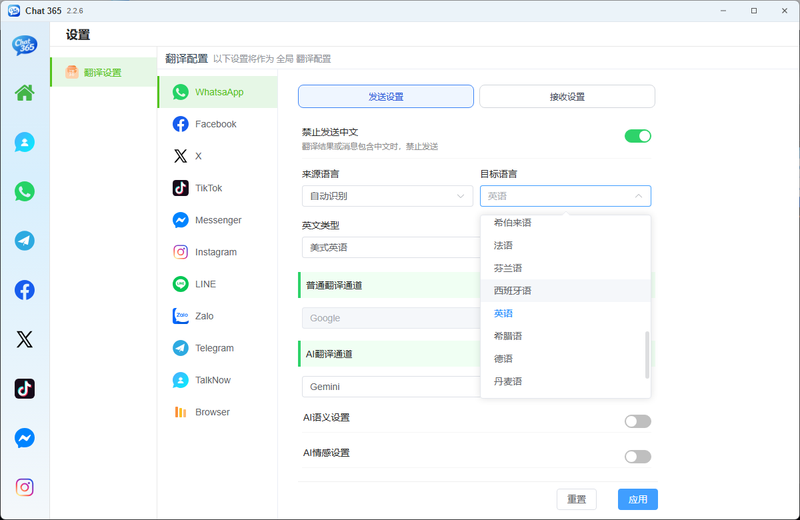Open WhatsApp icon in left sidebar

(24, 191)
